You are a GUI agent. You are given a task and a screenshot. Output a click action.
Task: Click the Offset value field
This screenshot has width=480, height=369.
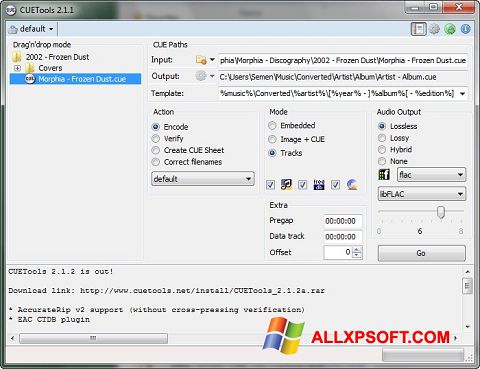(x=338, y=252)
